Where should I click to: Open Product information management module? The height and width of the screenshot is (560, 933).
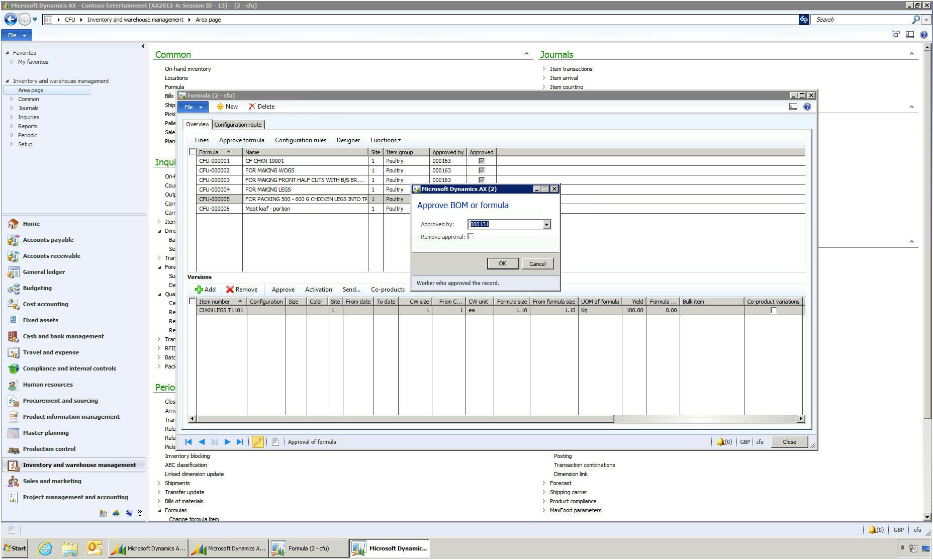point(71,417)
